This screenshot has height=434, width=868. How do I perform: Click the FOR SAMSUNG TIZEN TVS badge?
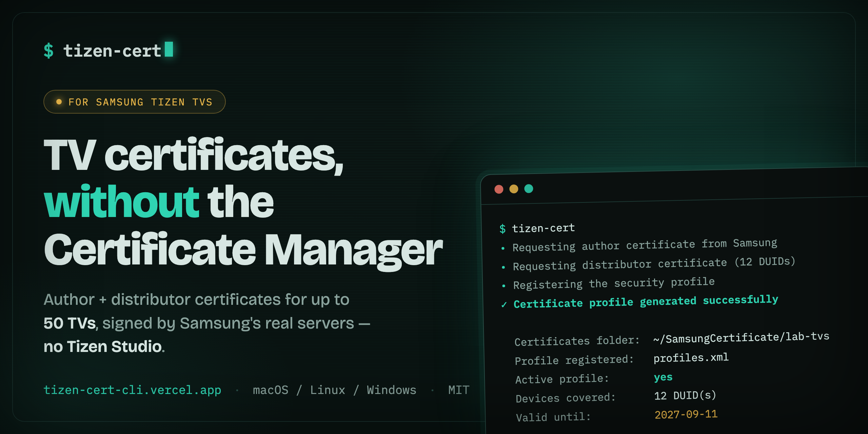[x=134, y=102]
